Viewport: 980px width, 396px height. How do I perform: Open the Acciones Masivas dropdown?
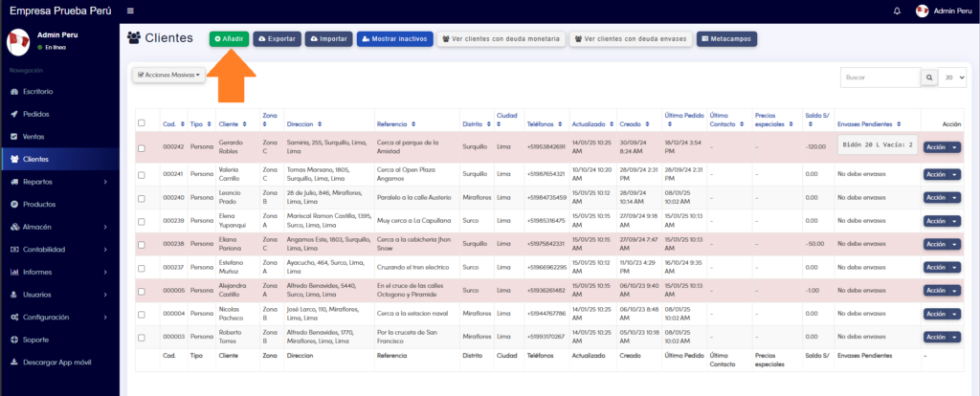168,75
